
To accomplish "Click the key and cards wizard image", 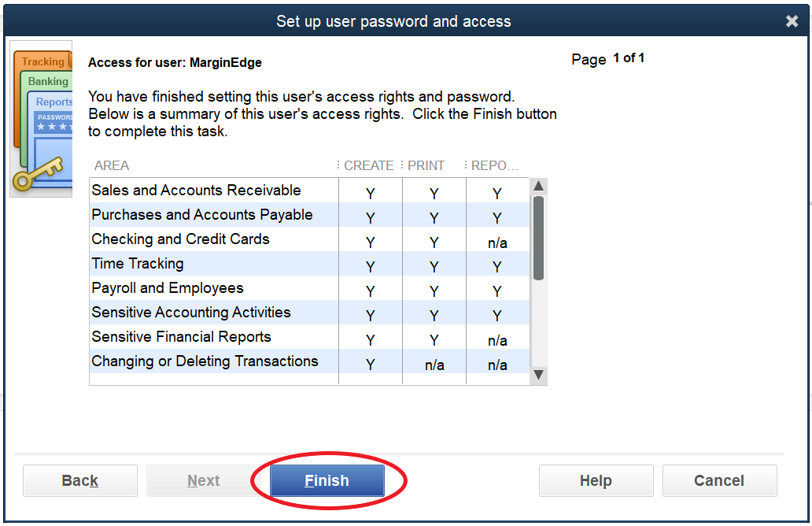I will coord(41,118).
